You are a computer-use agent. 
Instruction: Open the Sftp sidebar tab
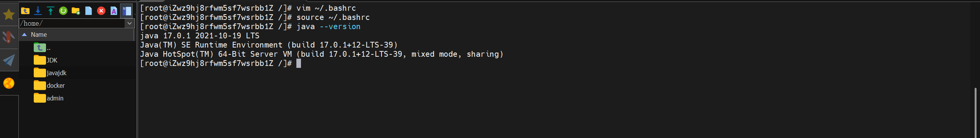pos(9,83)
